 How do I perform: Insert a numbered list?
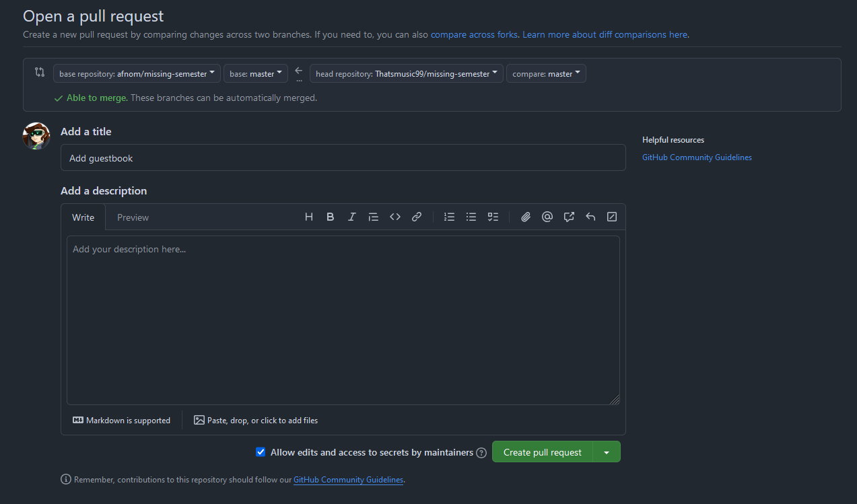[449, 216]
